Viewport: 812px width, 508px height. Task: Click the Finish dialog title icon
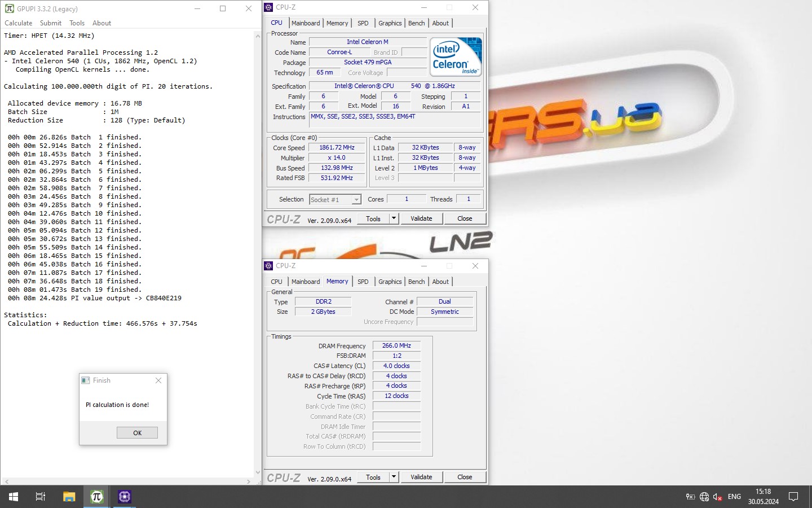[x=86, y=380]
